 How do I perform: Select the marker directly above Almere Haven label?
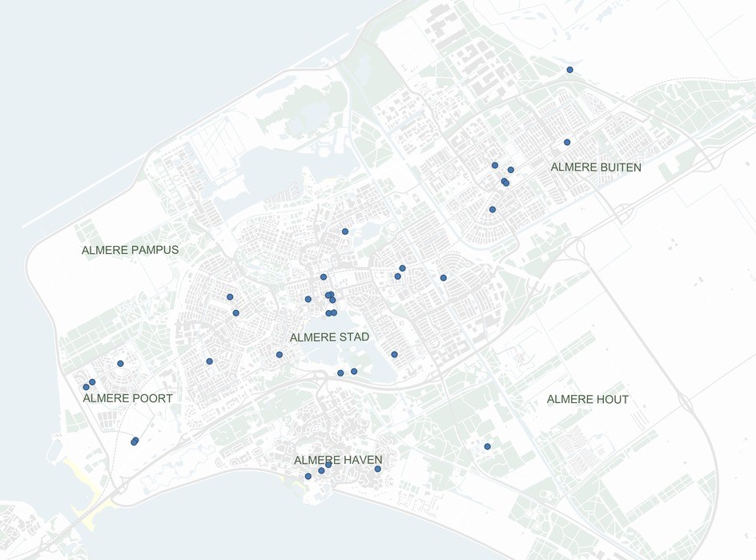pyautogui.click(x=328, y=465)
